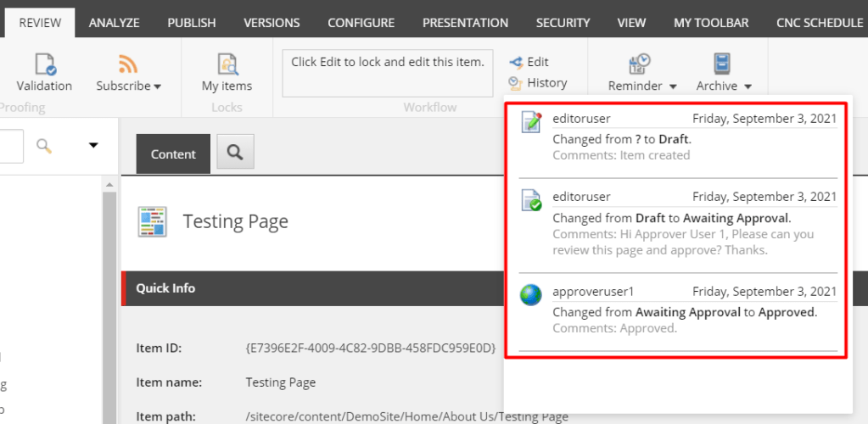Click the search magnifier icon beside Content tab
Screen dimensions: 868x424
(235, 153)
